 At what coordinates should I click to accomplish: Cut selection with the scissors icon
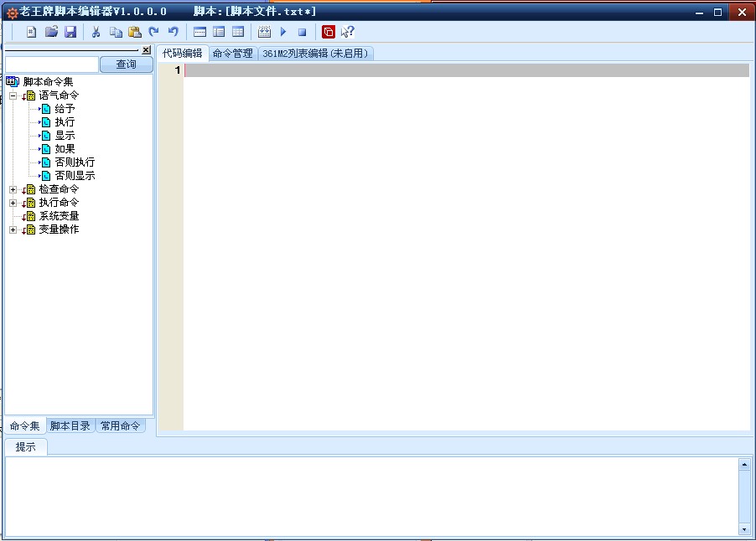[x=96, y=32]
